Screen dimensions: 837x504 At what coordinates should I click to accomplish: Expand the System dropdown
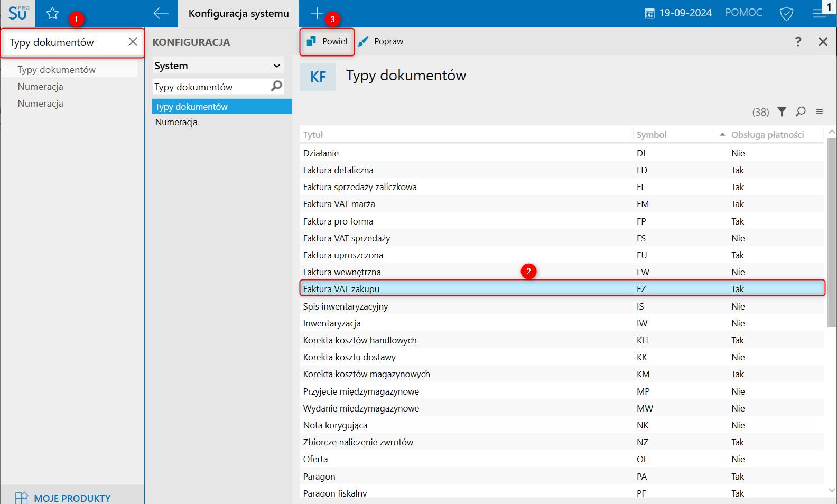pos(218,66)
